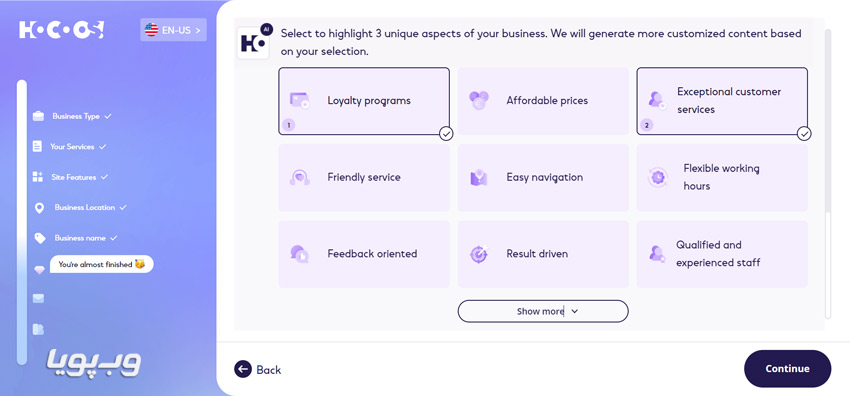The height and width of the screenshot is (396, 850).
Task: Click the Hocoos AI avatar icon
Action: point(253,42)
